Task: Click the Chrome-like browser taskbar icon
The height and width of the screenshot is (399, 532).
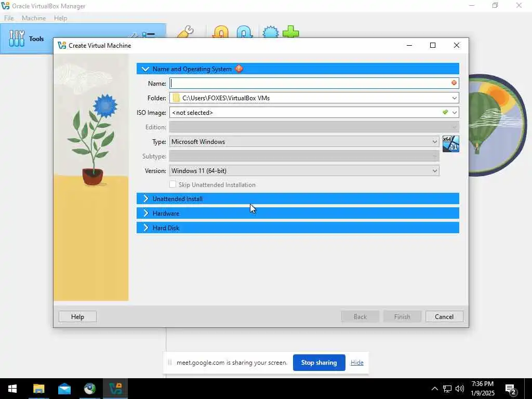Action: (89, 389)
